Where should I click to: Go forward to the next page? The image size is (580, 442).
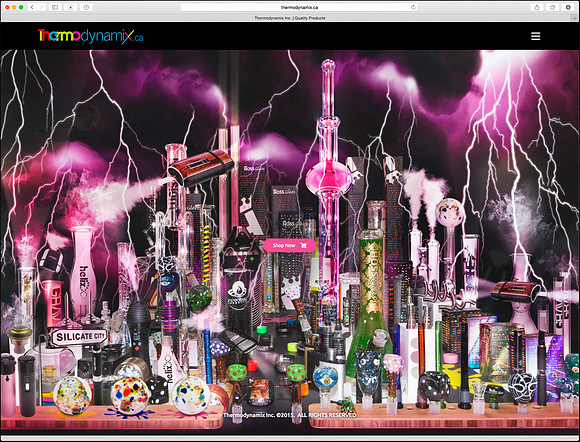coord(41,7)
